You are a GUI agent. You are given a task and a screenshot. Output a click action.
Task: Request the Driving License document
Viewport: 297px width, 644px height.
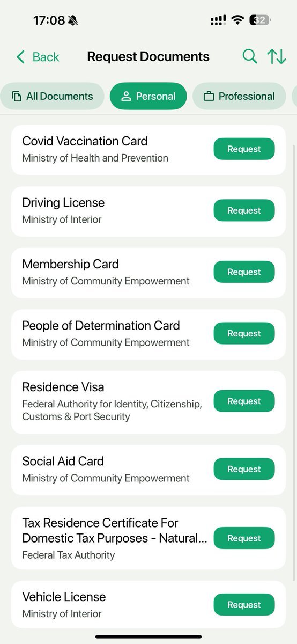point(244,210)
